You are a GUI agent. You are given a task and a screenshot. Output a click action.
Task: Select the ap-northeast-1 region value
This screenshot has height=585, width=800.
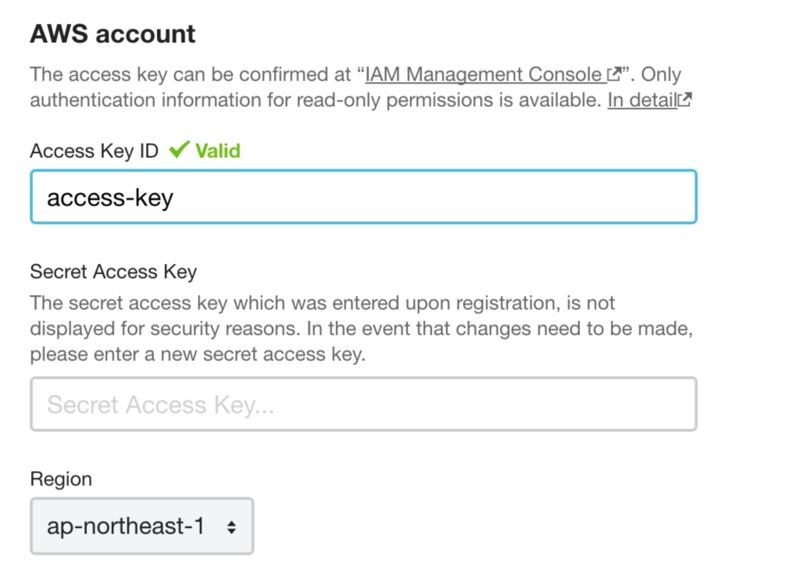click(x=126, y=526)
